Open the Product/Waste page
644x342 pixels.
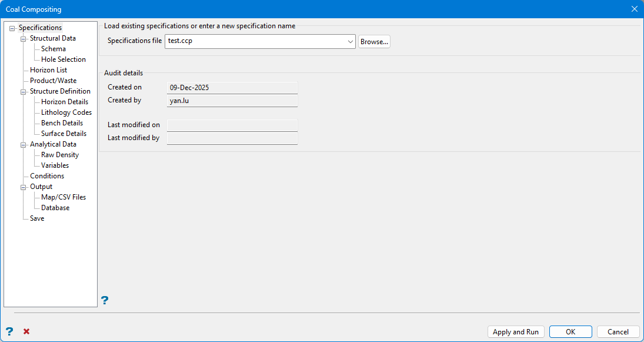tap(53, 81)
